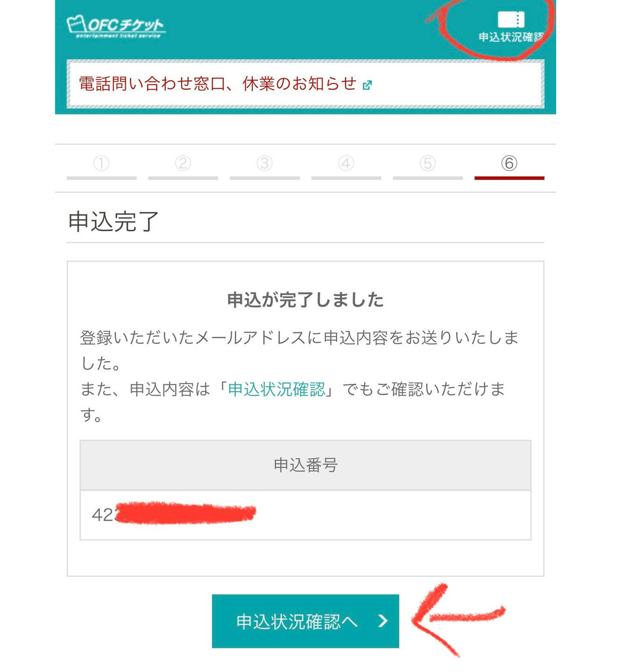Click the 申込状況確認 header menu label text

(511, 37)
